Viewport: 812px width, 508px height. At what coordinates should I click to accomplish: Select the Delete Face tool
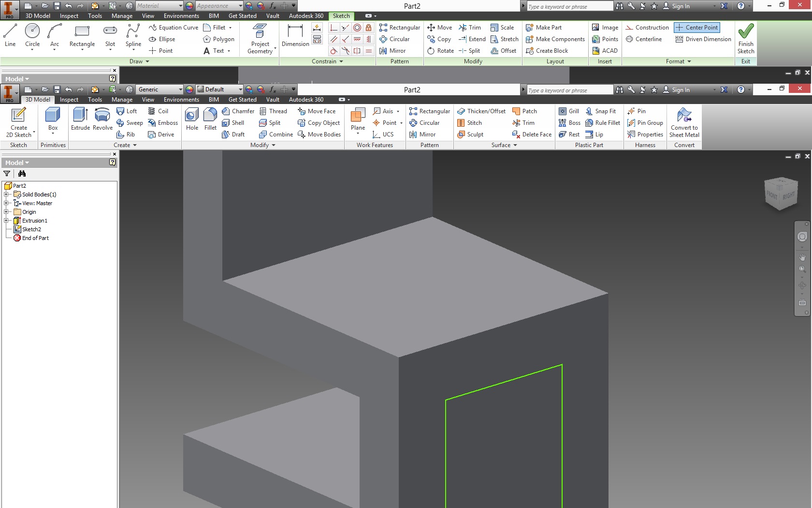click(532, 134)
